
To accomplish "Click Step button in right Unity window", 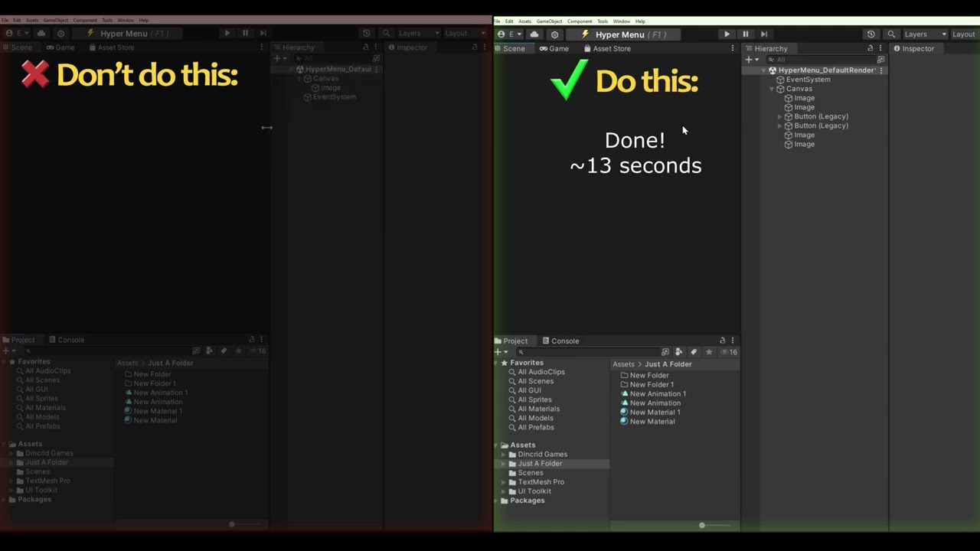I will click(763, 34).
